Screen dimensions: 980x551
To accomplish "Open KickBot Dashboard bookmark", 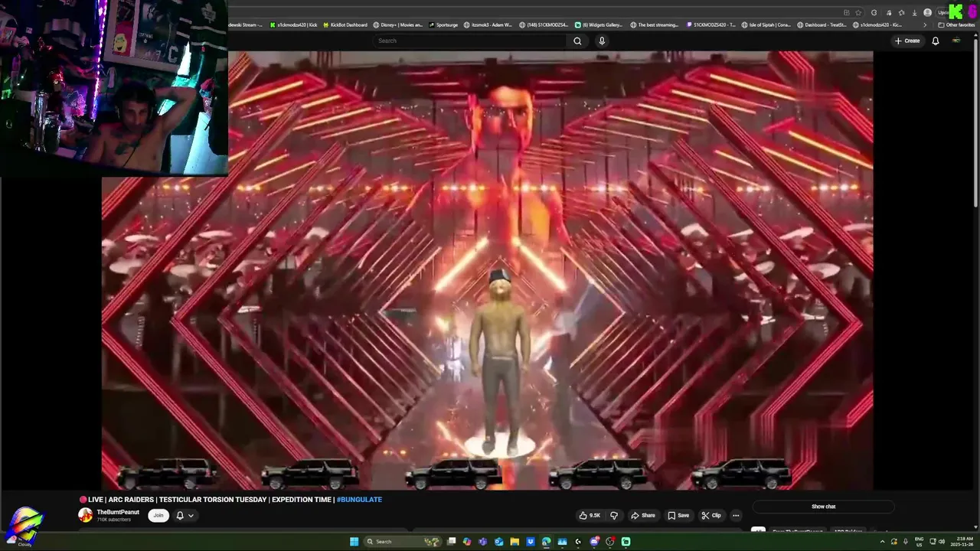I will pos(345,24).
